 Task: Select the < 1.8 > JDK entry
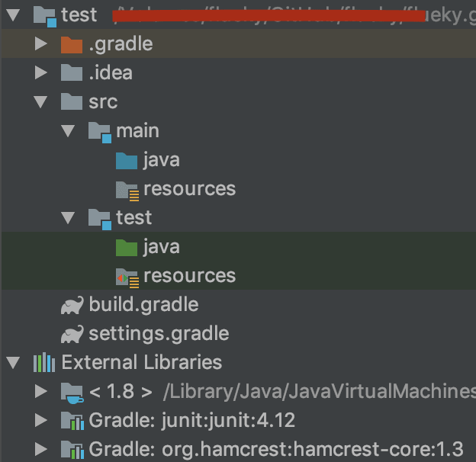pyautogui.click(x=121, y=391)
